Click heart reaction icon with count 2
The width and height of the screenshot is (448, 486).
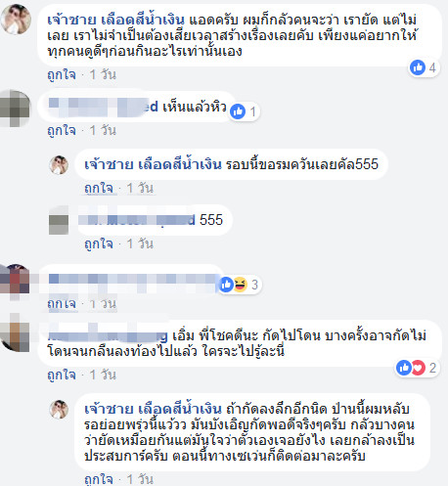click(x=418, y=368)
